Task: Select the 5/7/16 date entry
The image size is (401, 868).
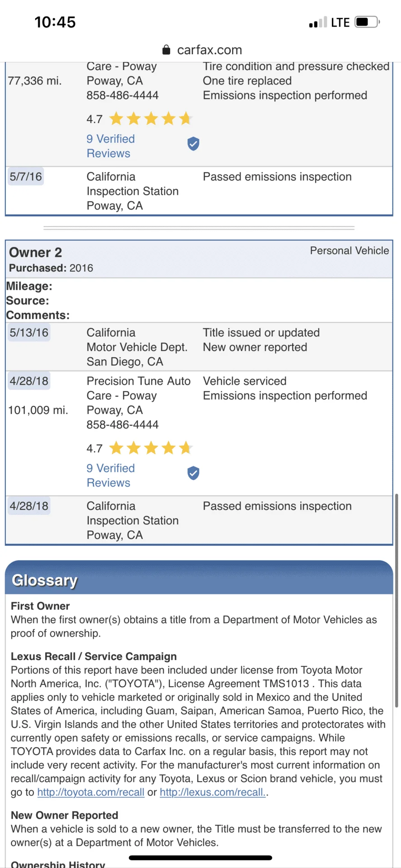Action: (26, 177)
